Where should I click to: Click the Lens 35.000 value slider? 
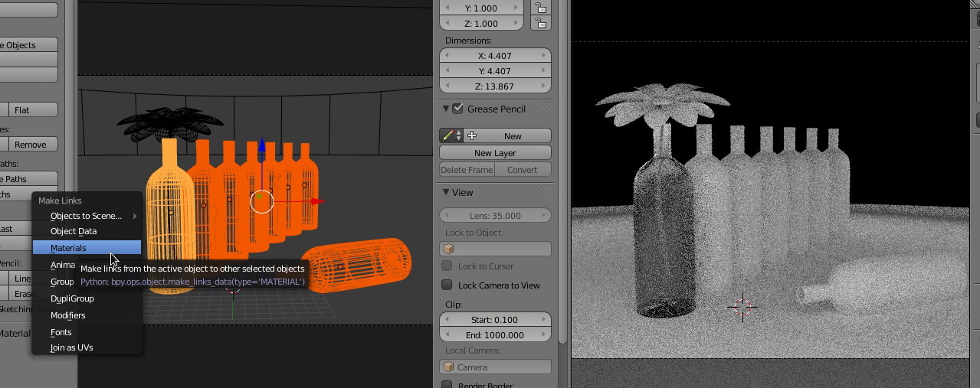click(x=495, y=216)
